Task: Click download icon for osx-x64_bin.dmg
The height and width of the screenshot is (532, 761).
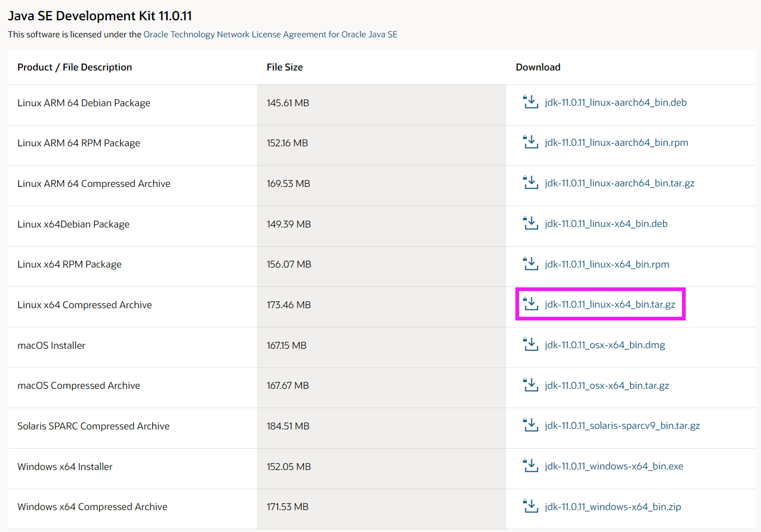Action: pyautogui.click(x=530, y=344)
